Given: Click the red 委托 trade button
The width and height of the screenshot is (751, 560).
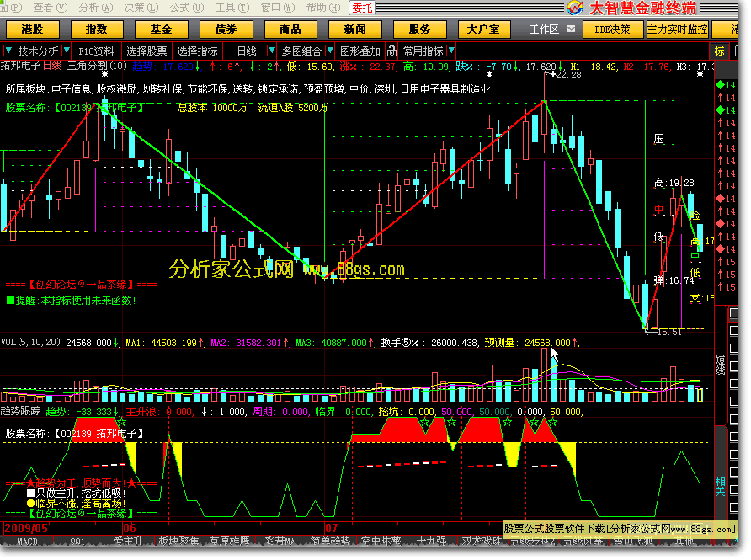Looking at the screenshot, I should (x=362, y=8).
